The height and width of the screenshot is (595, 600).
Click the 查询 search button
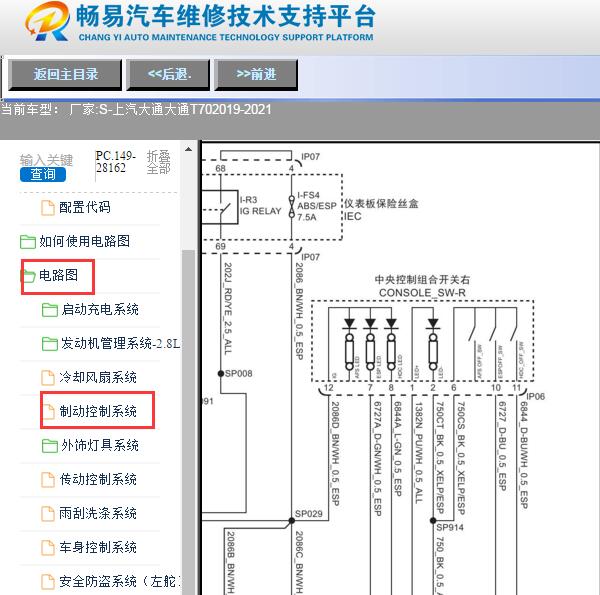[43, 174]
